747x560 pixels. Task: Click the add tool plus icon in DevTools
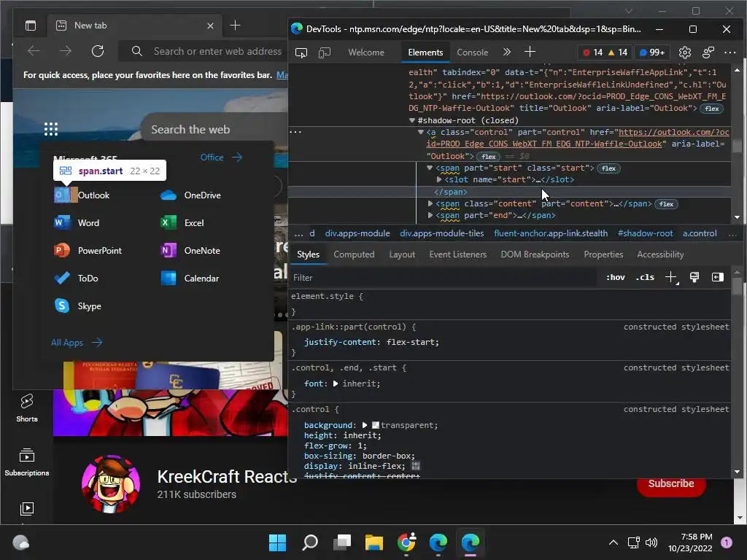pyautogui.click(x=530, y=52)
